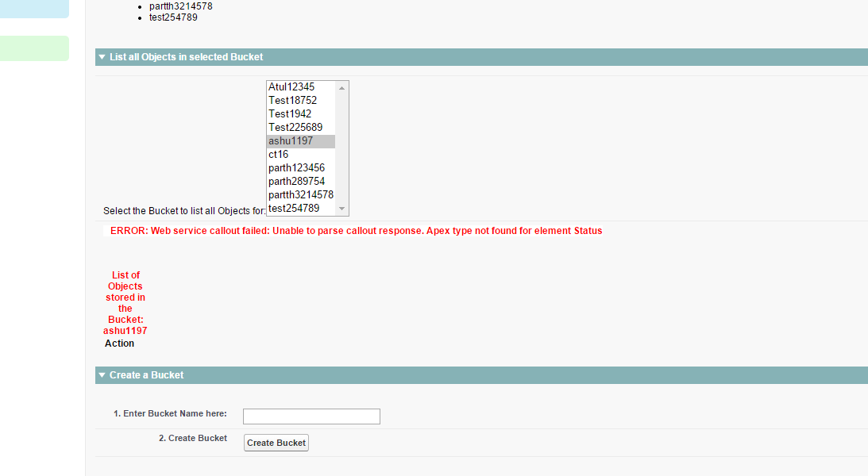Click the green panel in the left sidebar
The width and height of the screenshot is (868, 476).
pos(34,48)
